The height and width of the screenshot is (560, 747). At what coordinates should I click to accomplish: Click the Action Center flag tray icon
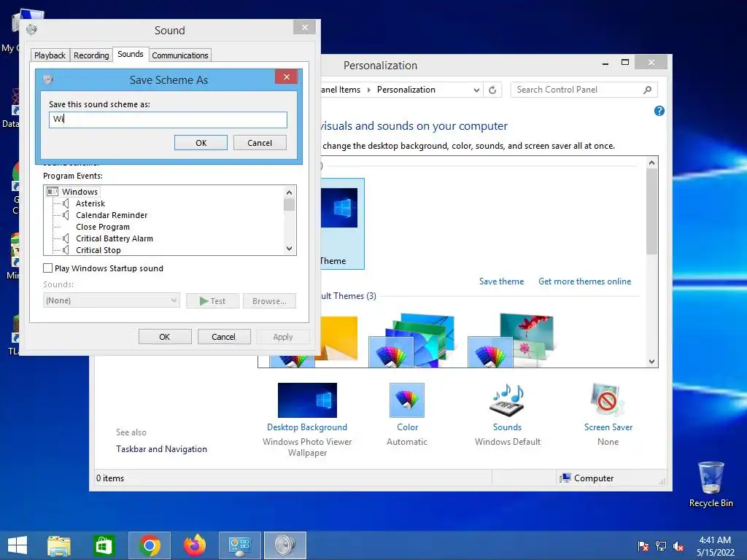[x=643, y=546]
